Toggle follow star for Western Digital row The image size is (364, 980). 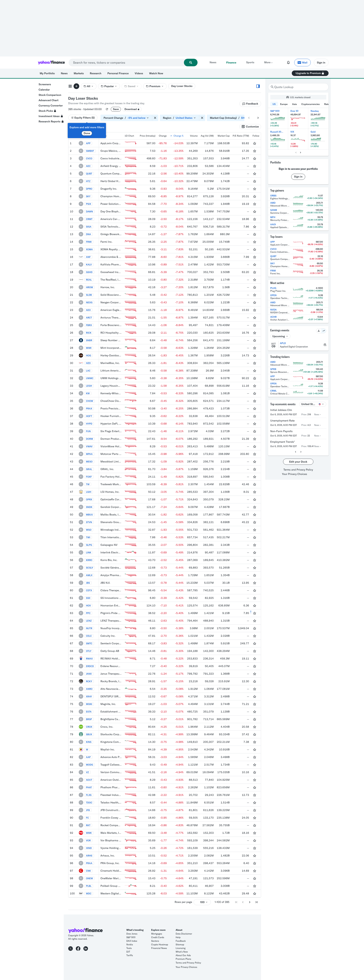[x=254, y=894]
